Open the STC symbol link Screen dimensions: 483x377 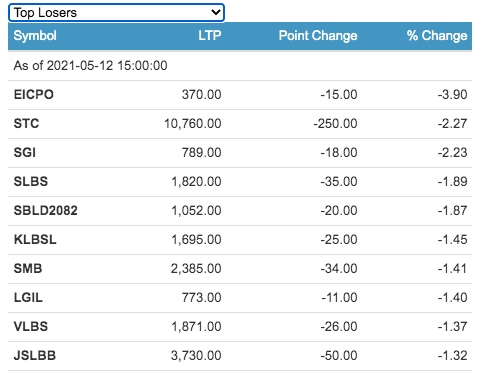coord(26,124)
